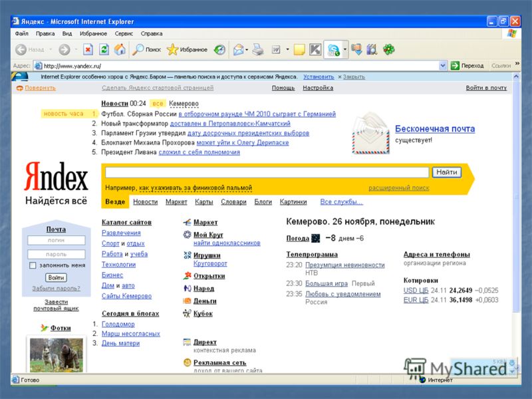Click the Войти login button
The image size is (532, 399).
click(x=56, y=277)
